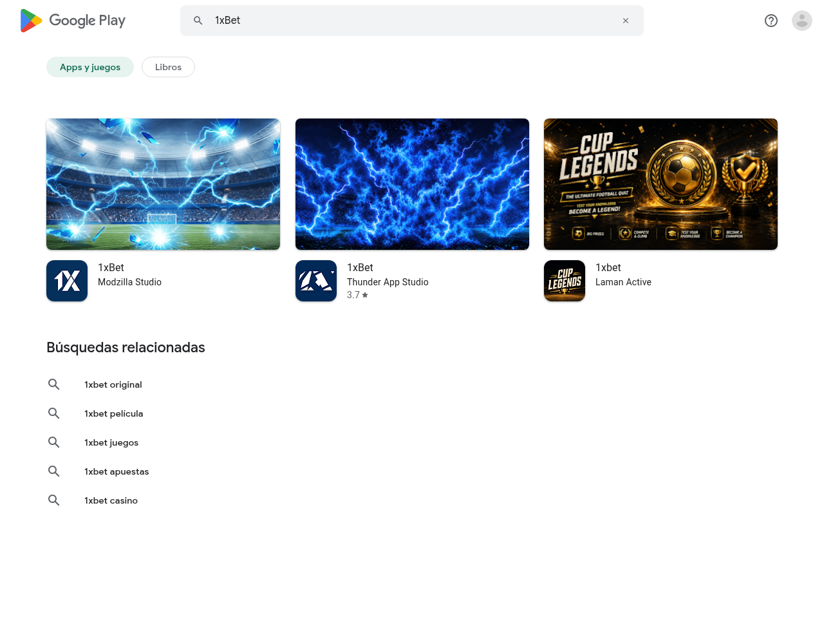Click the 3.7 star rating text
Screen dimensions: 824x644
click(357, 295)
